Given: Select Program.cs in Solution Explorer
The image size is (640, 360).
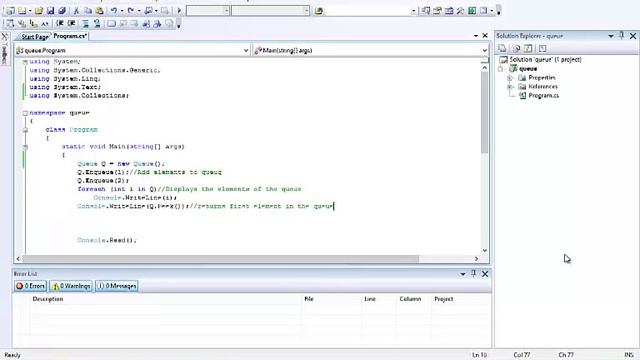Looking at the screenshot, I should click(x=544, y=96).
